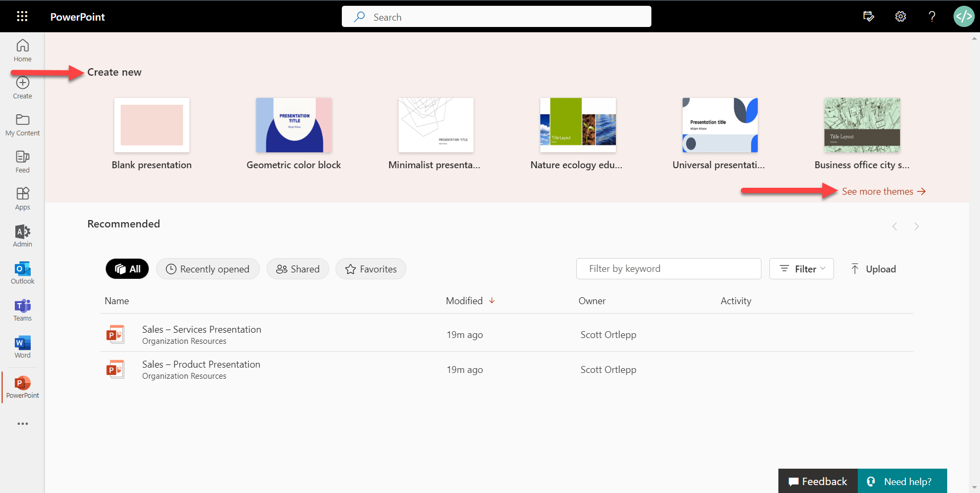Open the Feed section from the sidebar
This screenshot has width=980, height=493.
[x=22, y=161]
